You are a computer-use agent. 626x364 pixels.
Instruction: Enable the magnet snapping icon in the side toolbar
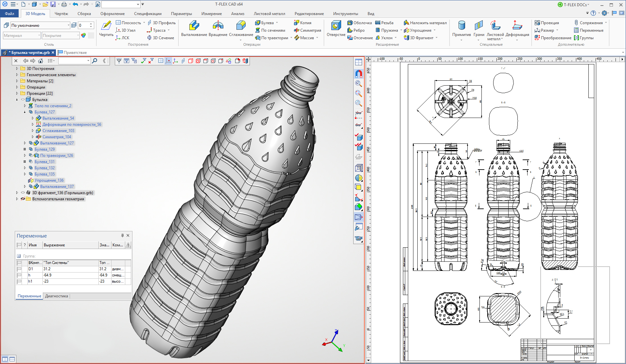(x=358, y=74)
